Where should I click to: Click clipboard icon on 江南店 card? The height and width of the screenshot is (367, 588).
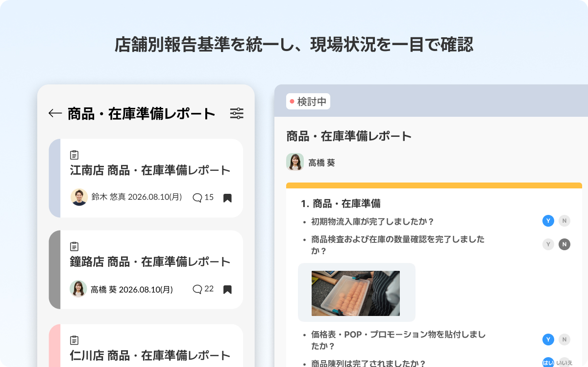pyautogui.click(x=74, y=155)
